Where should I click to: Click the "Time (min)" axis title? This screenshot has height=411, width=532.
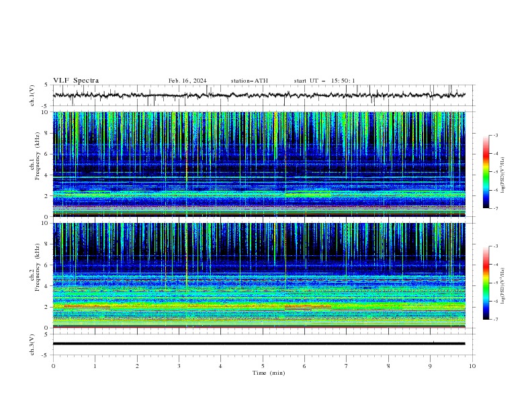(269, 373)
